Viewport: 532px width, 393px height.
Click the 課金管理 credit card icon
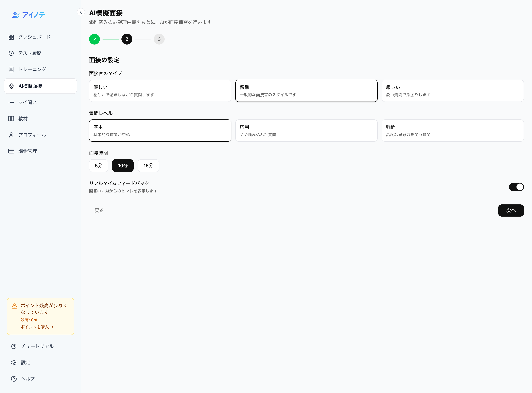click(11, 151)
